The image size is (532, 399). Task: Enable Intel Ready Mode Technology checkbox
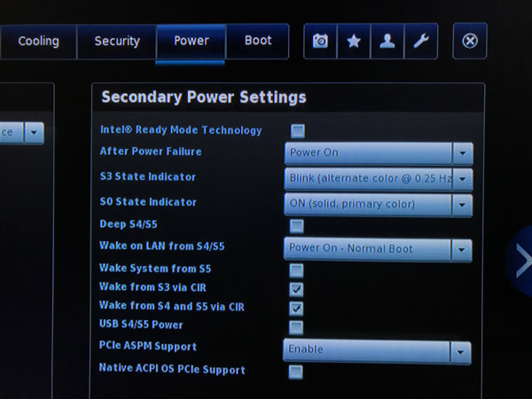point(298,131)
